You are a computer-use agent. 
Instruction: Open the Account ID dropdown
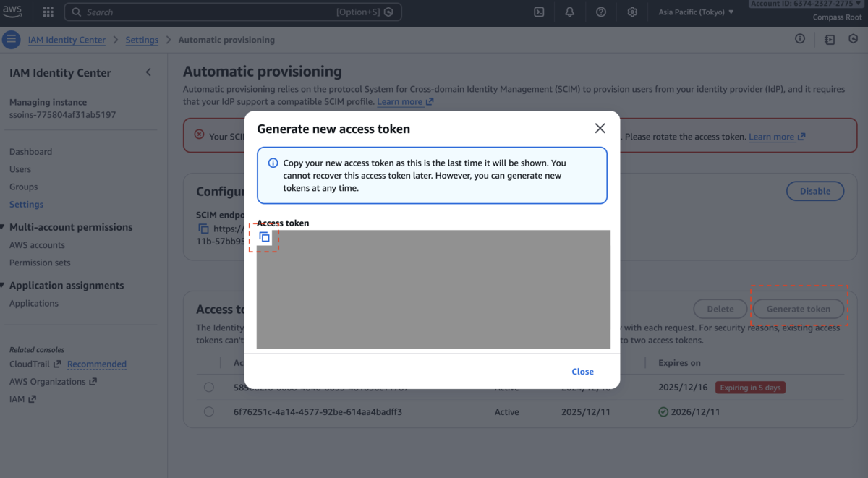(x=807, y=4)
